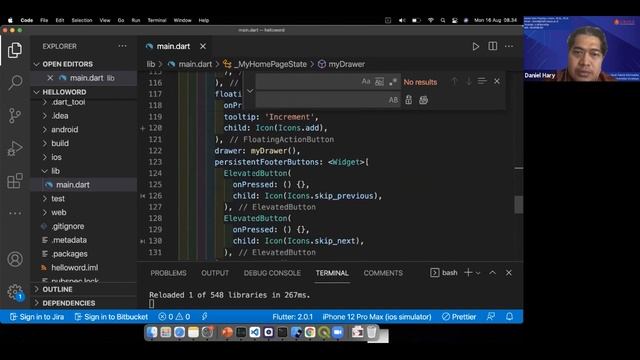The width and height of the screenshot is (640, 360).
Task: Toggle Match Case in find widget
Action: [x=366, y=82]
